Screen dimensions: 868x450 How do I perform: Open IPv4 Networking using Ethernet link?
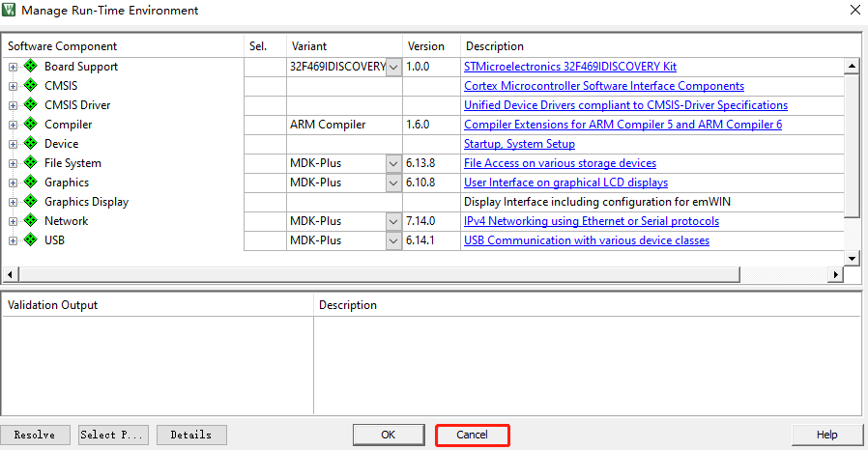[592, 221]
